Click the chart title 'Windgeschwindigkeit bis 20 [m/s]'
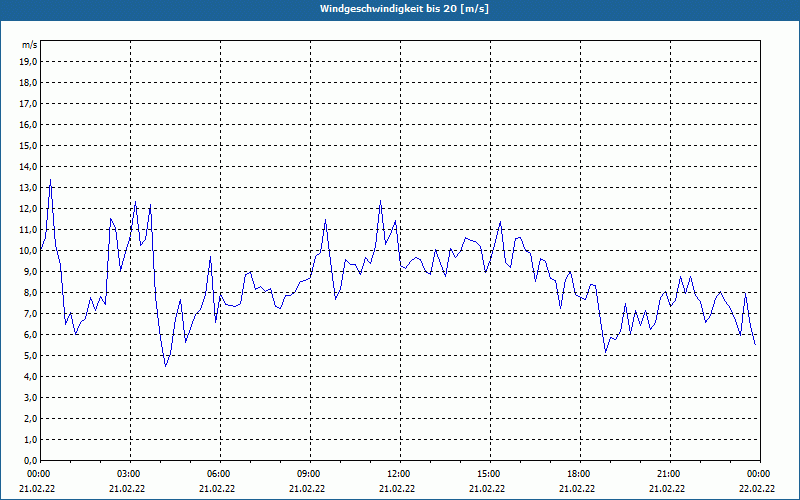The image size is (800, 500). coord(404,9)
